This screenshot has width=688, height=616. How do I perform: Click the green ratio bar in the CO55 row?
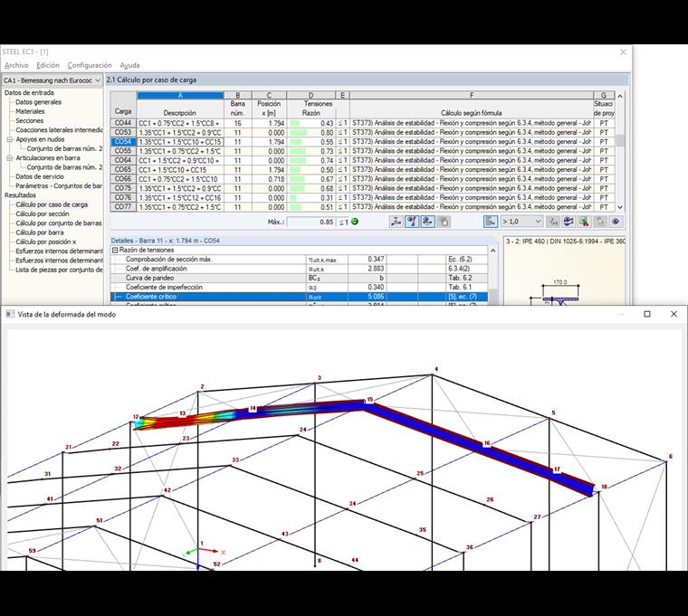(297, 151)
